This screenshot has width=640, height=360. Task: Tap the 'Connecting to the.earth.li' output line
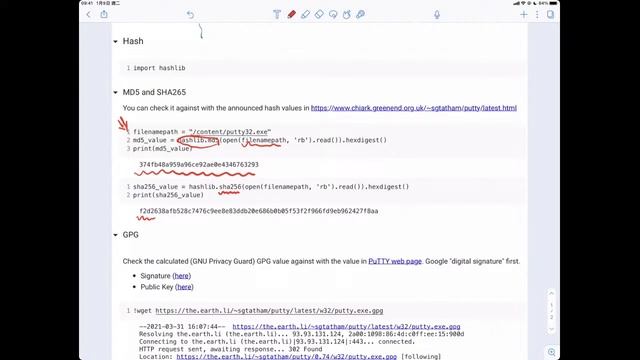(277, 342)
